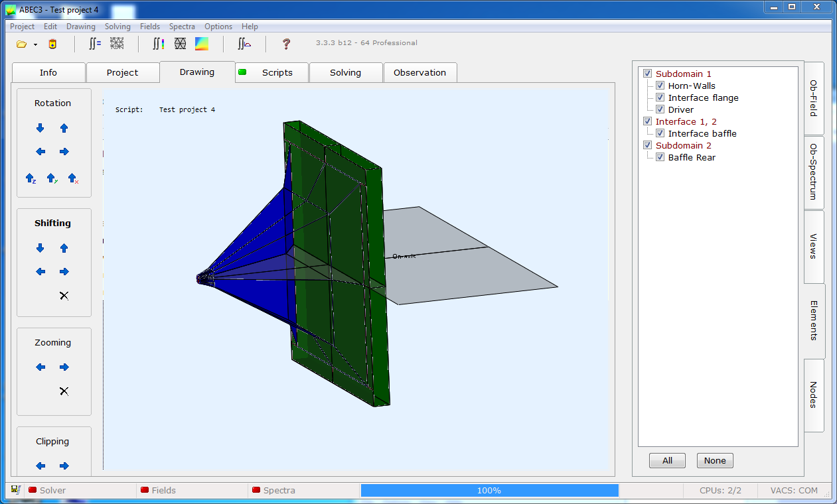Rotate view up arrow in Rotation panel
This screenshot has width=837, height=504.
pyautogui.click(x=64, y=128)
